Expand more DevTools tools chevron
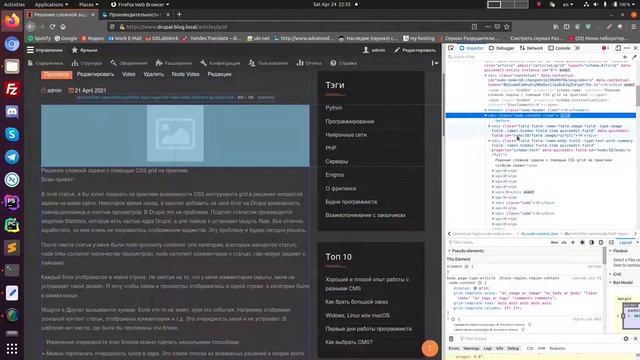Viewport: 640px width, 360px height. 577,48
